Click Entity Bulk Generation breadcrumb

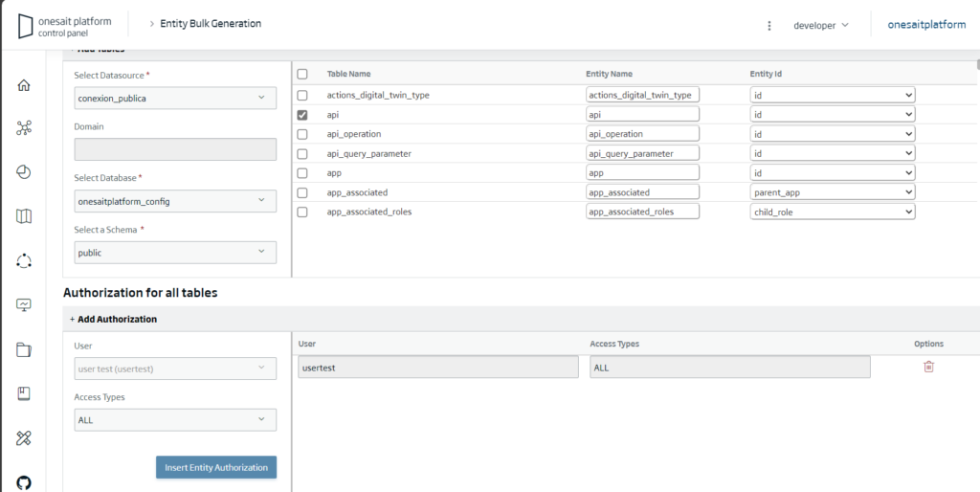tap(211, 23)
